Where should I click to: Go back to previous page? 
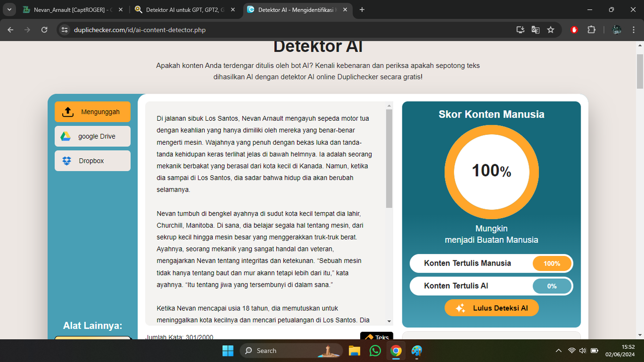click(x=11, y=30)
